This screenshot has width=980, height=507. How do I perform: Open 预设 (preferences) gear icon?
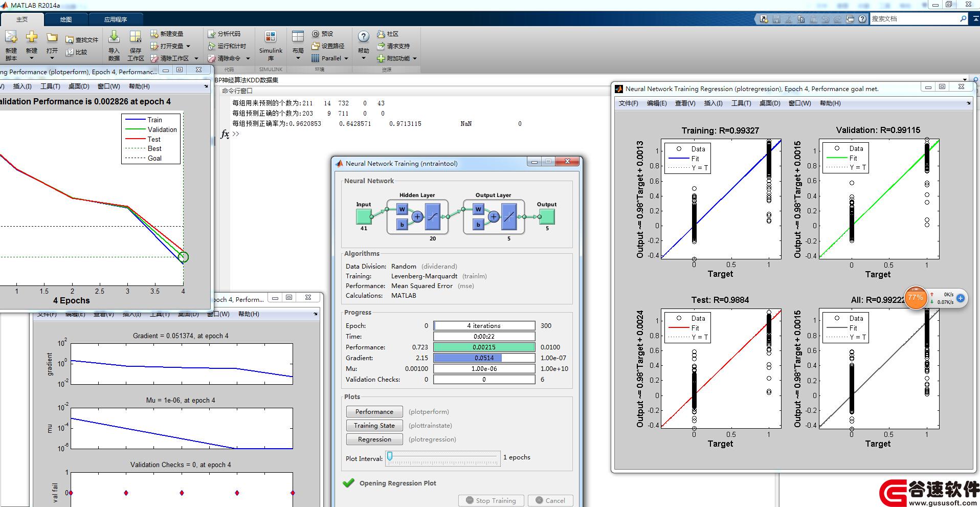[316, 34]
